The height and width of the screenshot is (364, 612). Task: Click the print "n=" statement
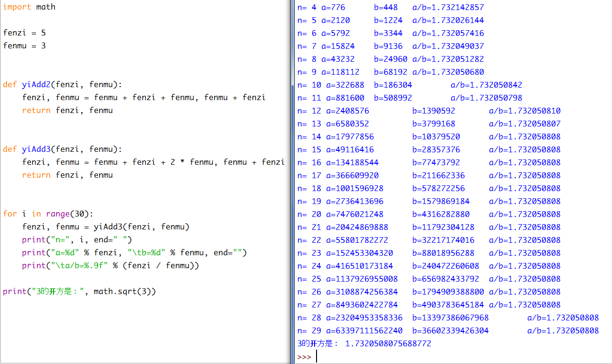(77, 239)
